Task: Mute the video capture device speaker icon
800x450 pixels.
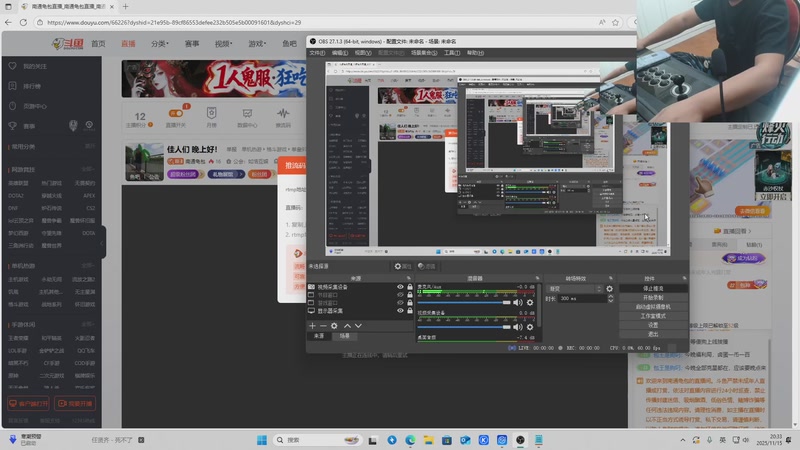Action: [x=518, y=327]
